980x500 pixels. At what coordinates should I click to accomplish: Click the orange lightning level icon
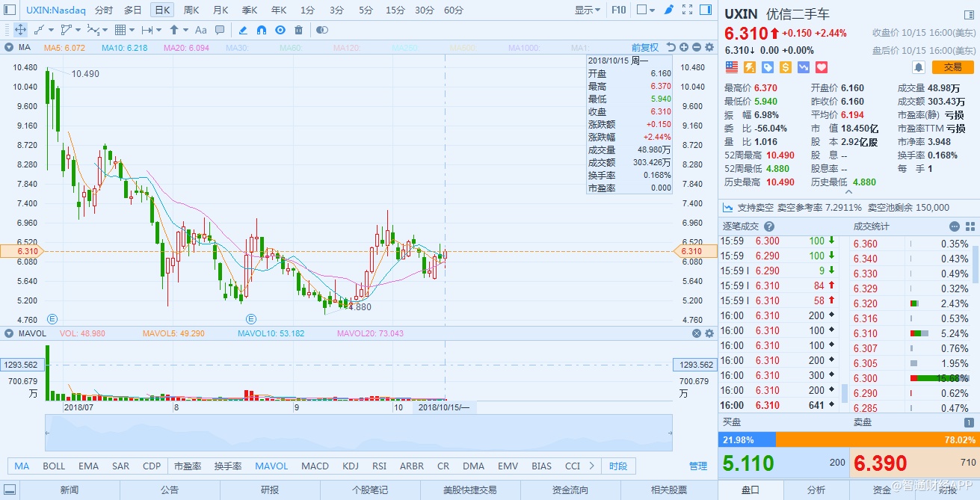point(749,67)
